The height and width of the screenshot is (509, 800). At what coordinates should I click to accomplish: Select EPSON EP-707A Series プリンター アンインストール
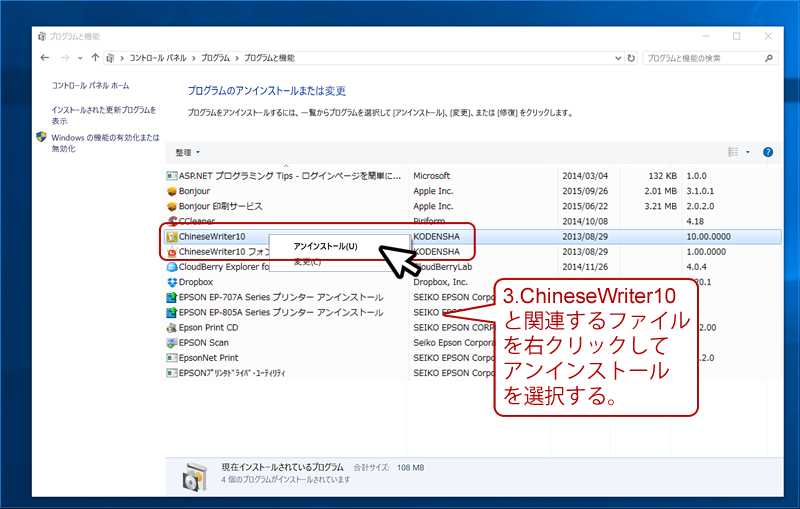(281, 297)
